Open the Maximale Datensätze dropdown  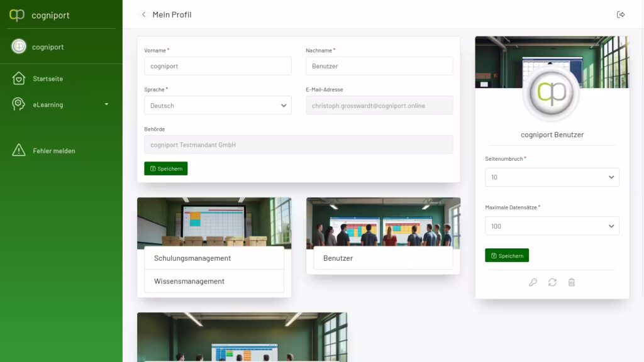552,226
